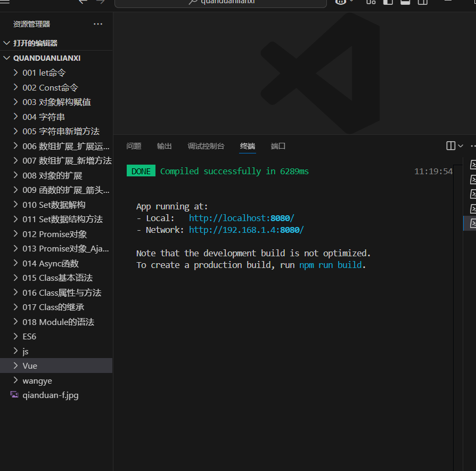Viewport: 476px width, 471px height.
Task: Select the 017 Class的继承 folder row
Action: [x=56, y=307]
